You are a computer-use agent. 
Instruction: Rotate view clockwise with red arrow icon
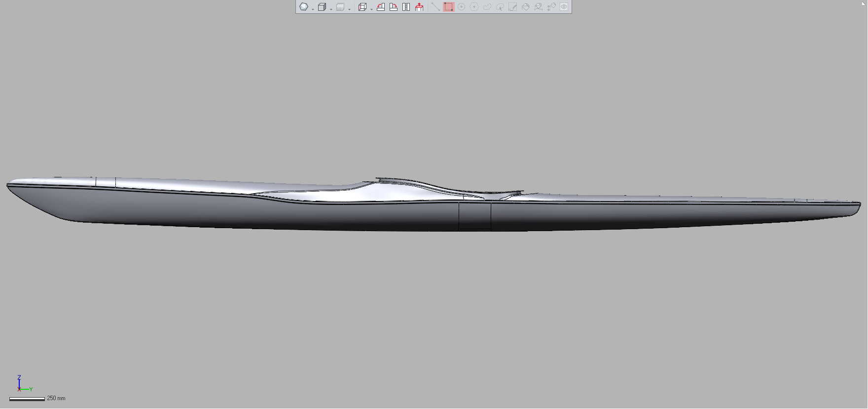tap(394, 7)
